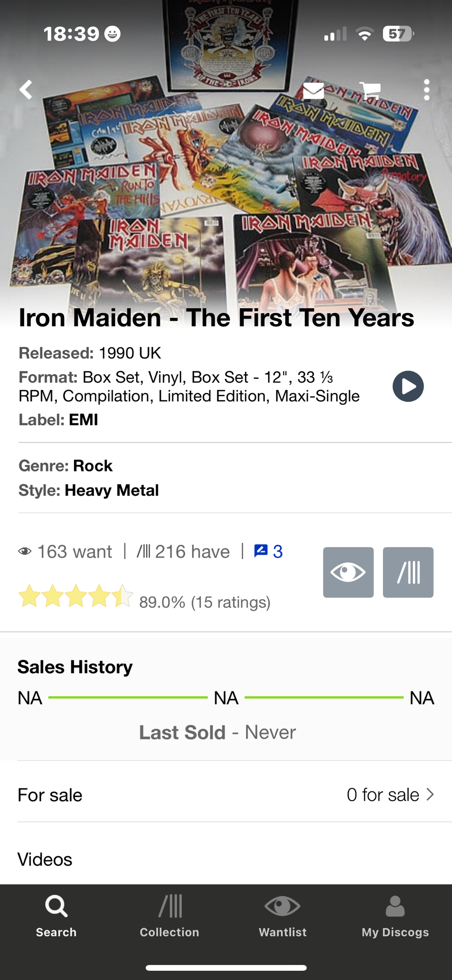Switch to the Collection tab

[x=170, y=915]
